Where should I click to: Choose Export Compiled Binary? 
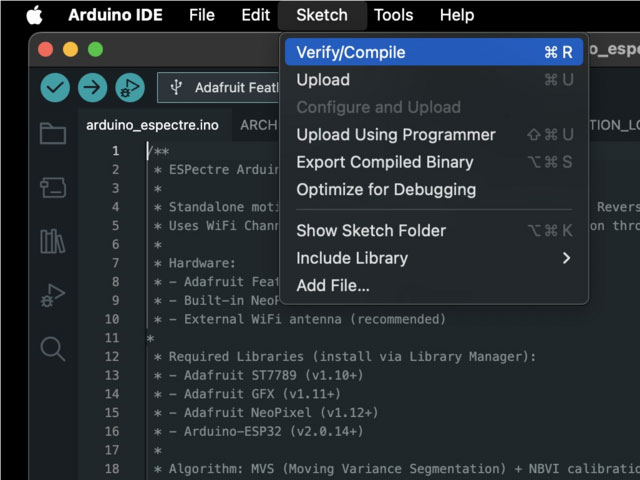pos(434,162)
